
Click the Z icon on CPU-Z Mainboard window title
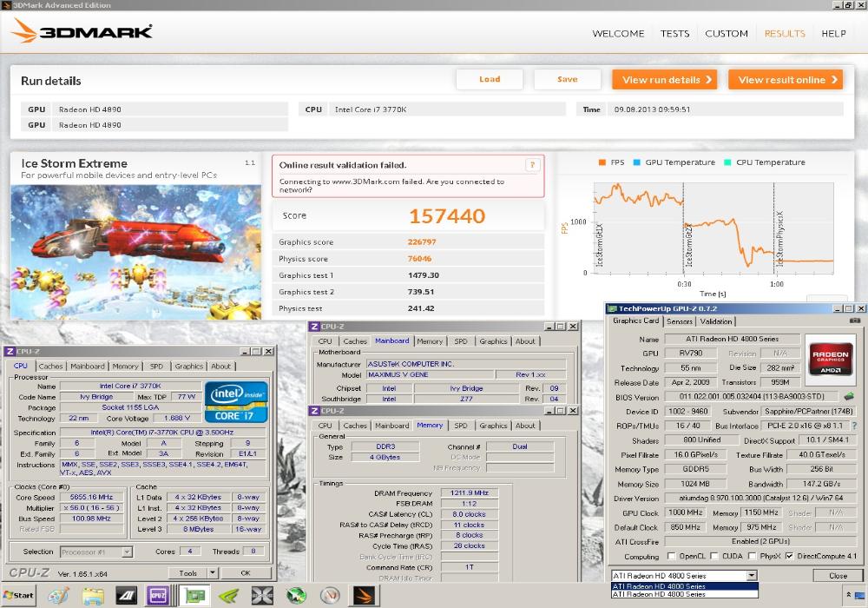tap(314, 327)
